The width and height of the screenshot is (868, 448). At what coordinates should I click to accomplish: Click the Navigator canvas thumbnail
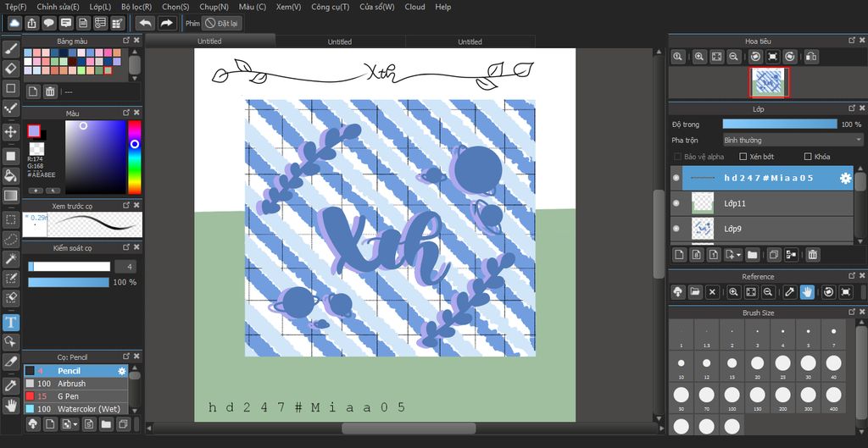tap(770, 82)
